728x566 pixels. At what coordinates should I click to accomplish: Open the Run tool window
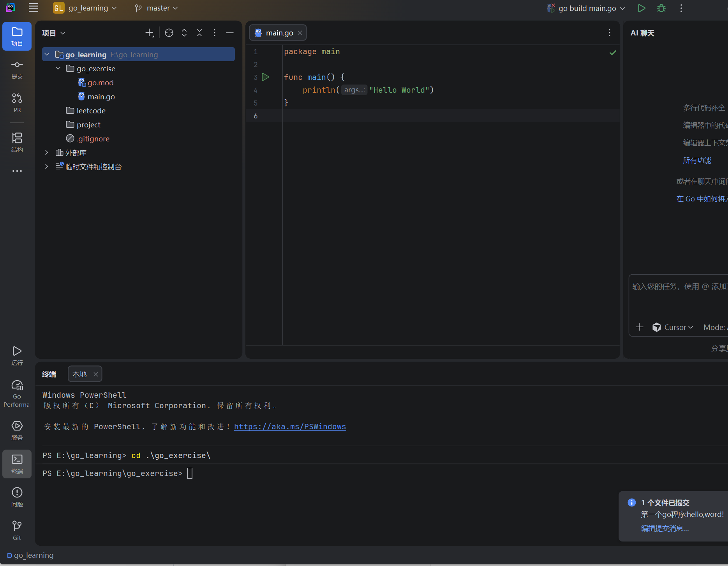point(17,356)
